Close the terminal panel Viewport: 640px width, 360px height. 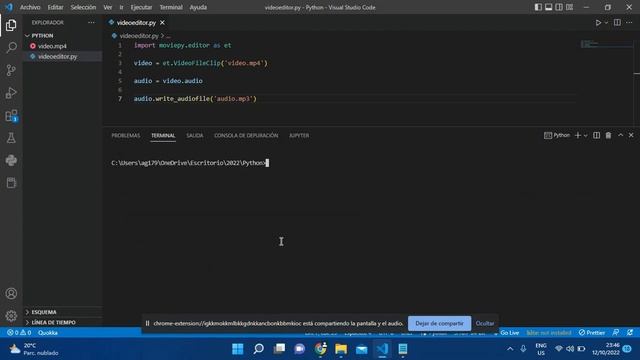[631, 135]
